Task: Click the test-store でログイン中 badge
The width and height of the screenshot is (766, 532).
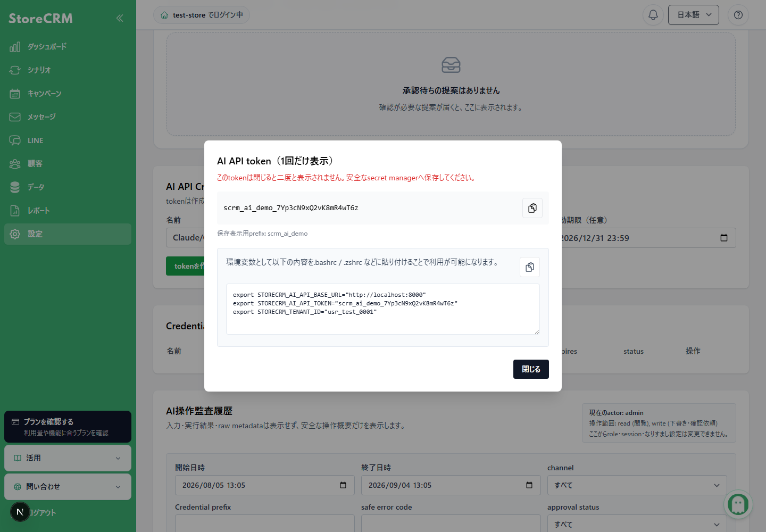Action: (202, 15)
